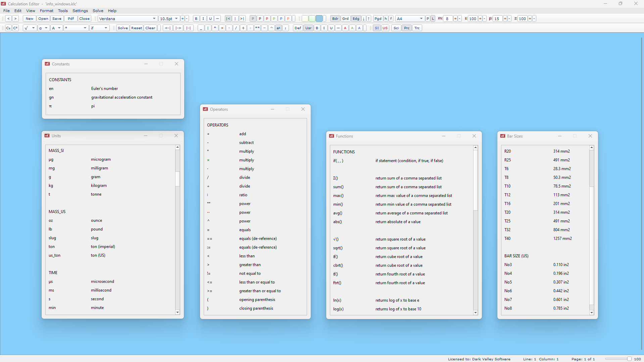Insert the ÷ divide symbol
Viewport: 644px width, 362px height.
243,28
